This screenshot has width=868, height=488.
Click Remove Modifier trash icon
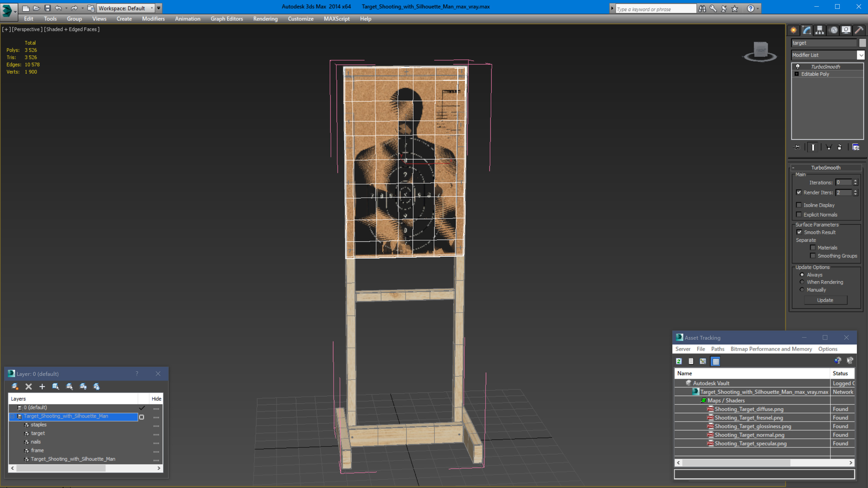840,147
